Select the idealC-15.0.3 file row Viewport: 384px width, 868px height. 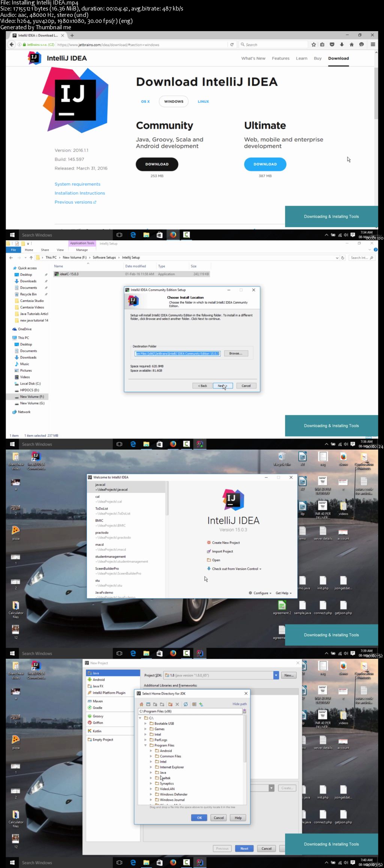pos(132,274)
